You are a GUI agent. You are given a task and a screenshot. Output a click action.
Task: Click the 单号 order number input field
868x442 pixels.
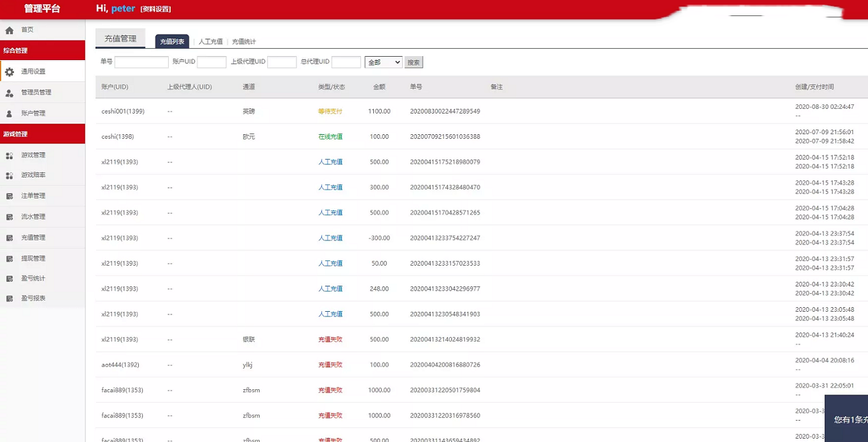142,62
